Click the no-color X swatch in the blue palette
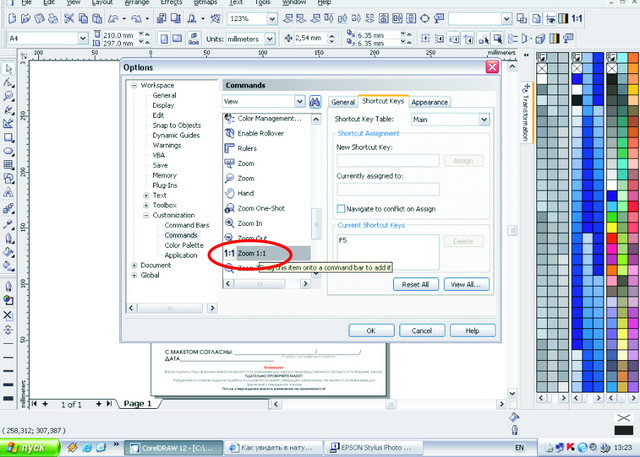Image resolution: width=640 pixels, height=457 pixels. coord(577,68)
